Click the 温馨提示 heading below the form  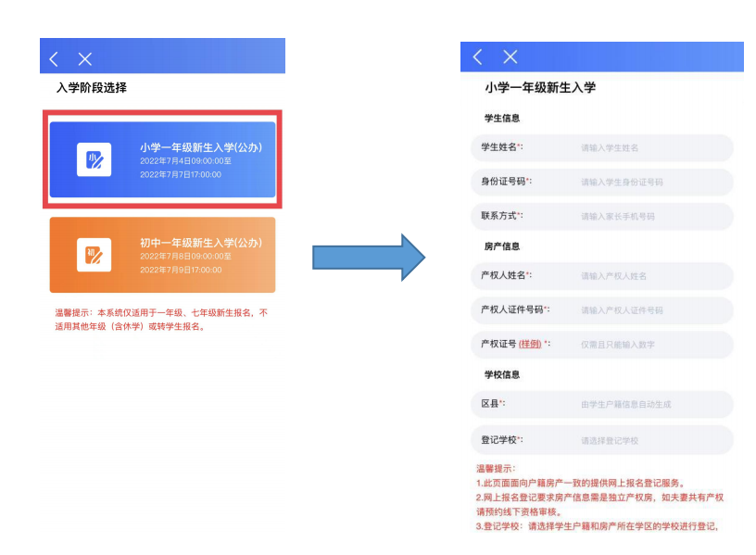[x=496, y=468]
